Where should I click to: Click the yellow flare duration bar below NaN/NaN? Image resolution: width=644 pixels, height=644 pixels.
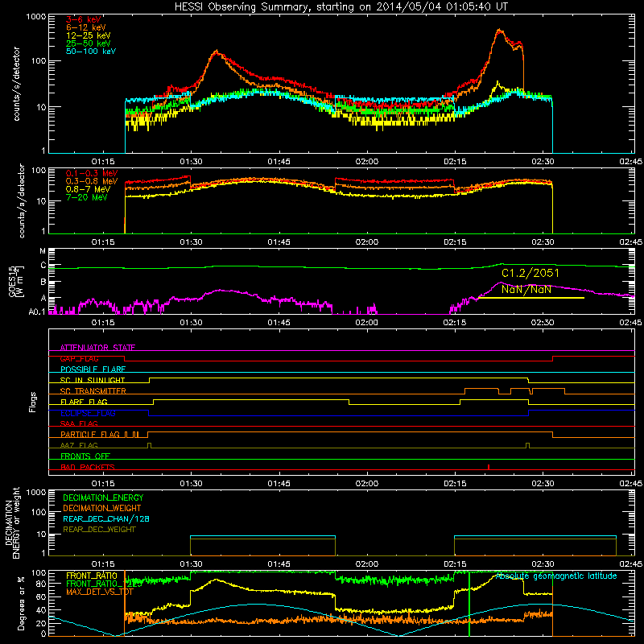click(531, 298)
